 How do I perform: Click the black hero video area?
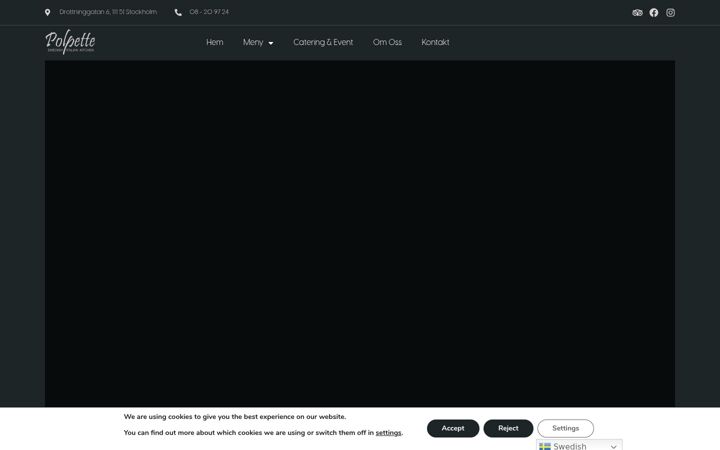tap(360, 233)
